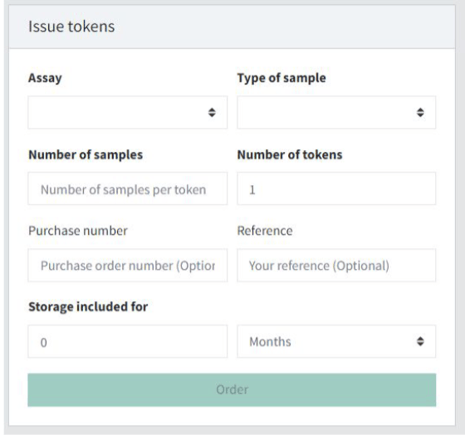Image resolution: width=465 pixels, height=435 pixels.
Task: Click the Order button
Action: click(x=232, y=390)
